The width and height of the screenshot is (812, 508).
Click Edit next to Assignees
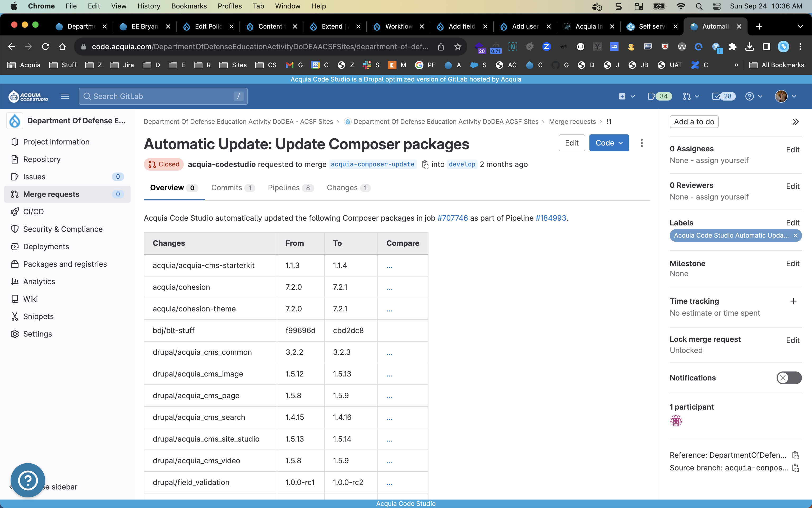[792, 150]
